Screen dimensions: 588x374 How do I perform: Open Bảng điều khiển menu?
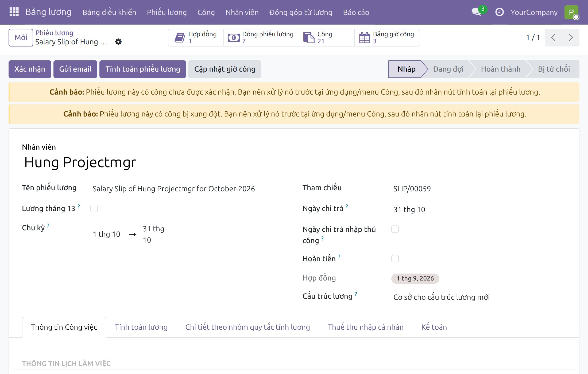(109, 12)
